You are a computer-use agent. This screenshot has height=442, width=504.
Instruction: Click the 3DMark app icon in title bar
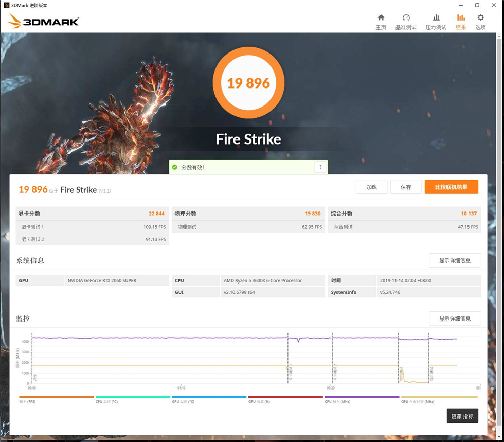point(6,5)
